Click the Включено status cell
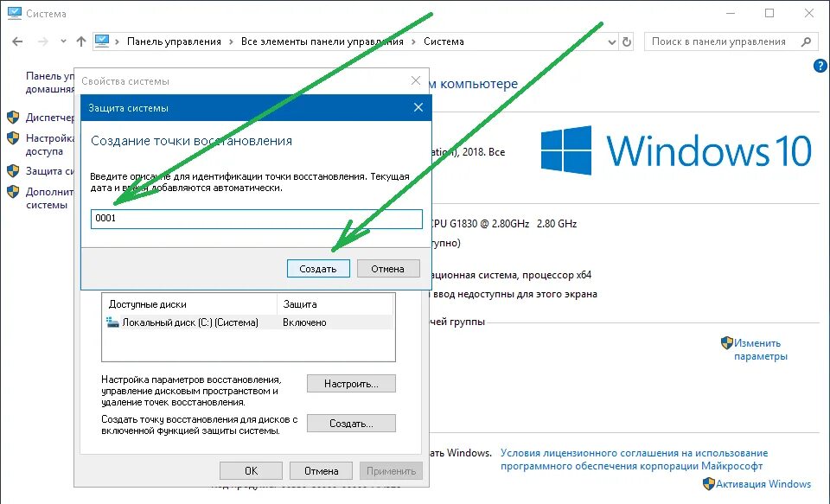Viewport: 830px width, 504px height. (x=304, y=322)
